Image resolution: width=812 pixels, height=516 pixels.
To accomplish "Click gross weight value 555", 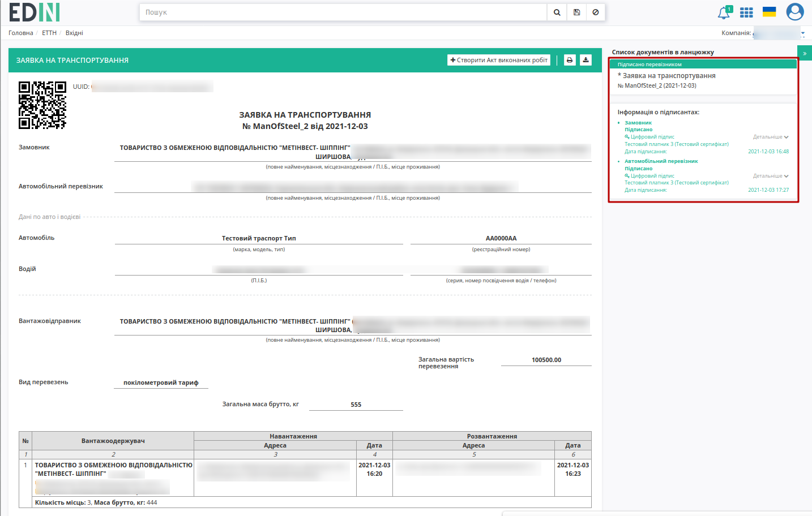I will tap(356, 405).
